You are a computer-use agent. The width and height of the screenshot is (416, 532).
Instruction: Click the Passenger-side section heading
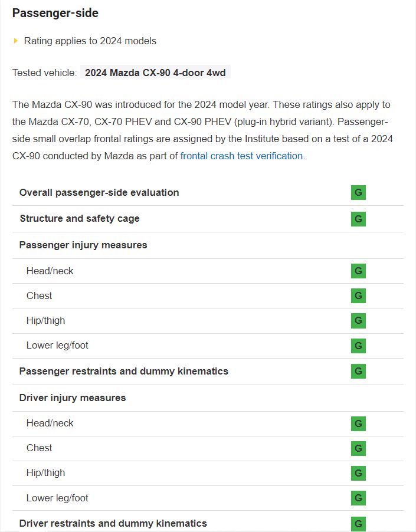55,13
